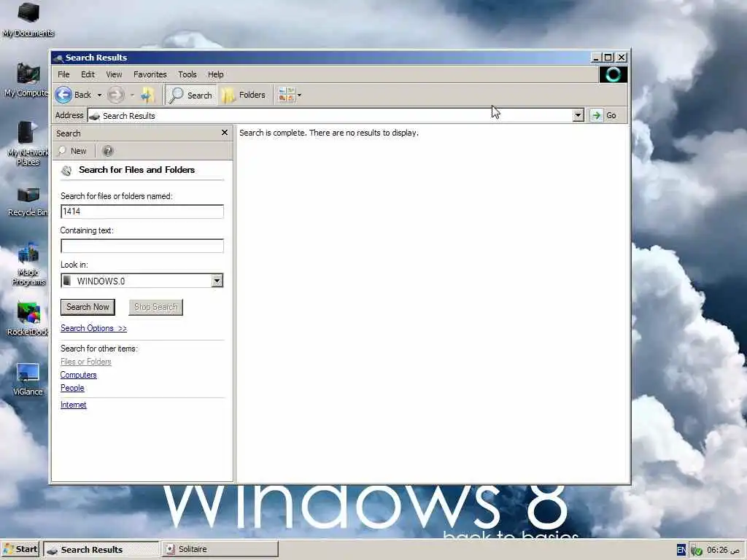747x560 pixels.
Task: Select RocketDock desktop icon
Action: (28, 319)
